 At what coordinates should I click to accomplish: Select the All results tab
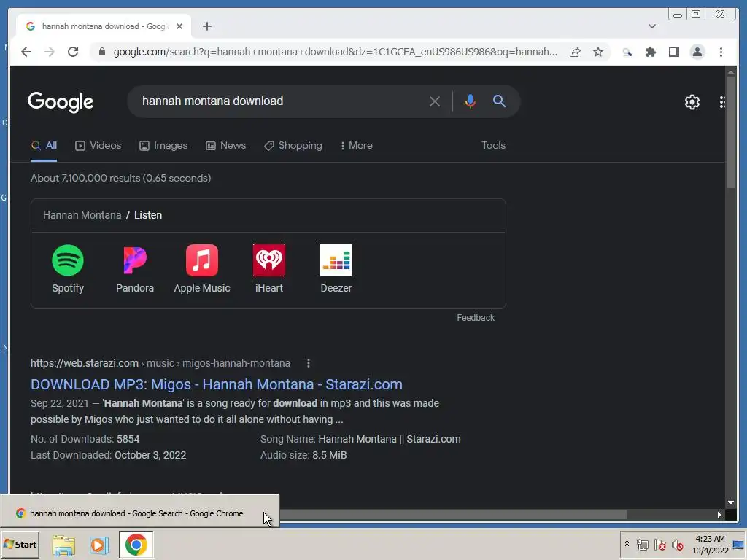(x=44, y=146)
